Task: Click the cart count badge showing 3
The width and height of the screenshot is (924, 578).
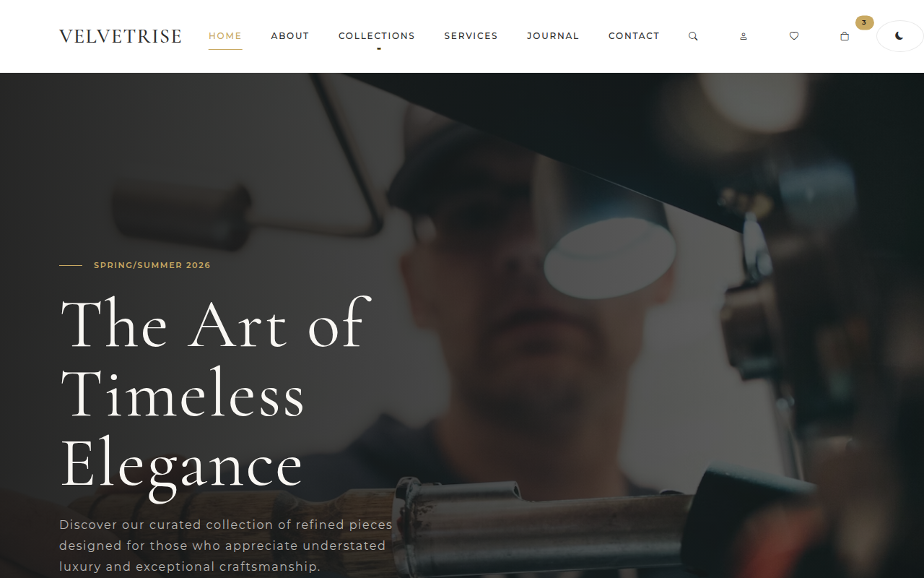Action: [864, 23]
